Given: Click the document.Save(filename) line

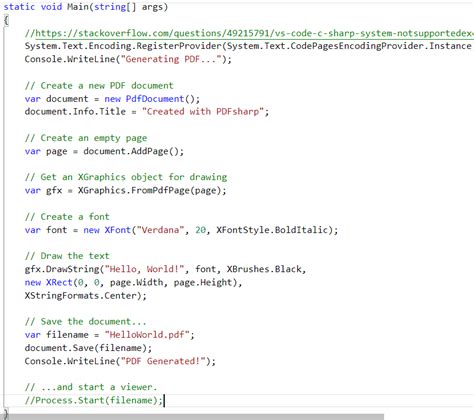Looking at the screenshot, I should pyautogui.click(x=88, y=348).
